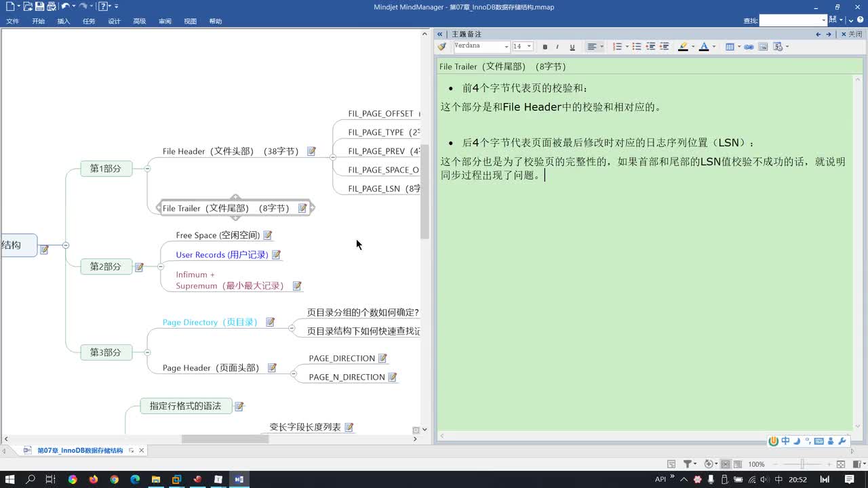Increase indent in notes toolbar

click(664, 47)
